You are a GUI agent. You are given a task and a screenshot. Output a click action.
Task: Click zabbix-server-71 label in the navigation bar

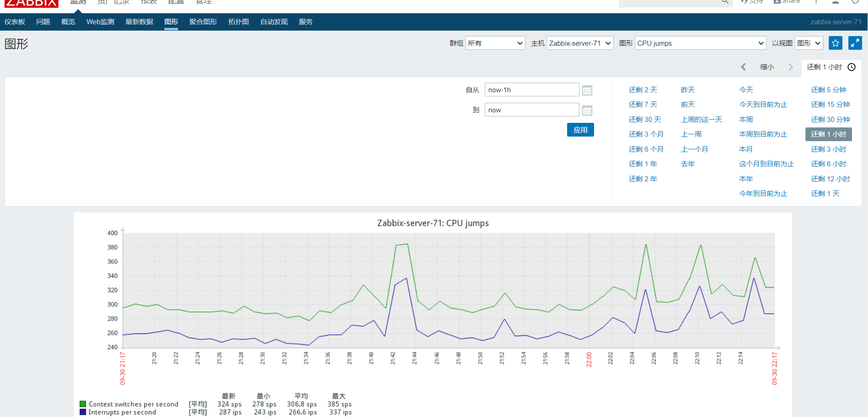(836, 22)
